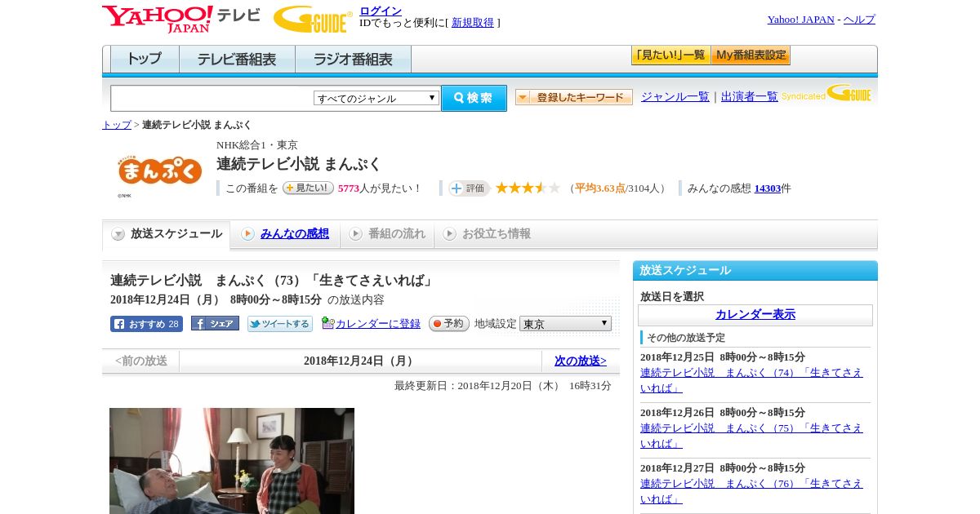Open the 出演者一覧 link

click(750, 97)
